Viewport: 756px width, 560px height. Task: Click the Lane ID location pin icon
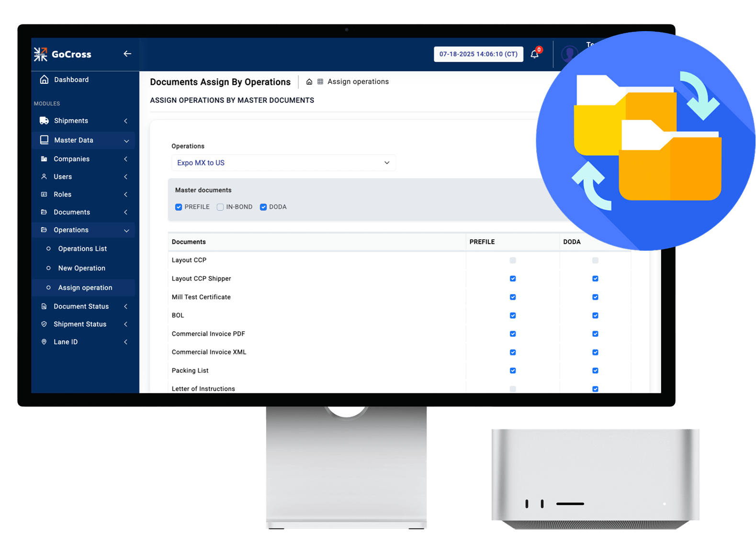(44, 342)
